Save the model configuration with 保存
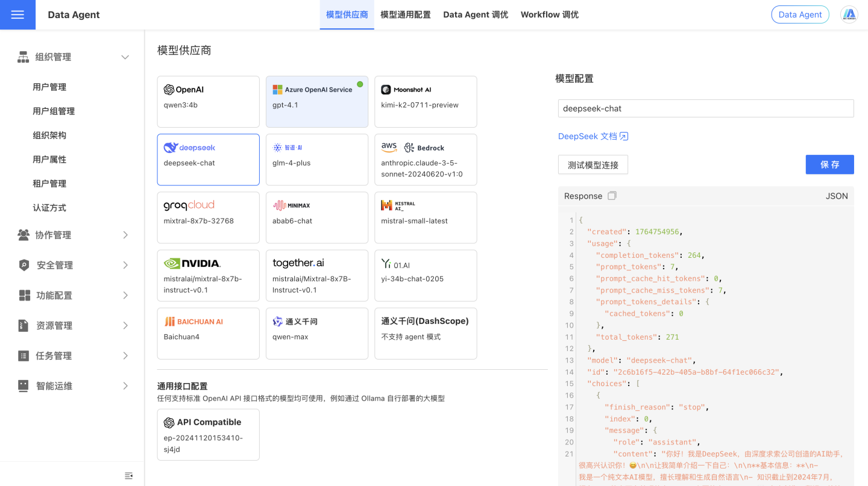The image size is (868, 486). pyautogui.click(x=829, y=164)
